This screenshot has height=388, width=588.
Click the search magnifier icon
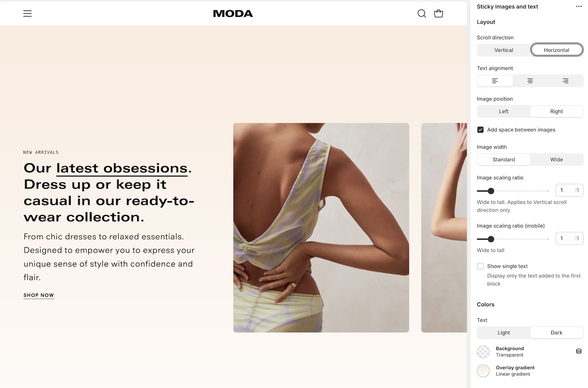[x=421, y=14]
